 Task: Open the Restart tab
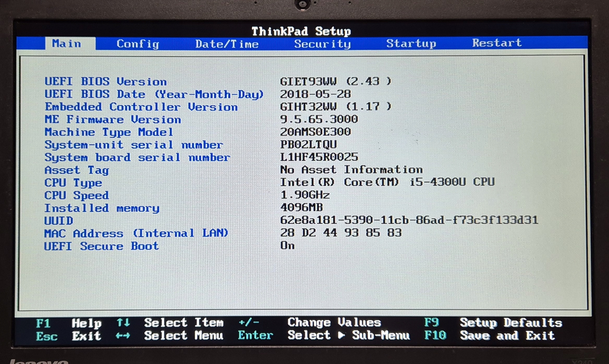[x=497, y=43]
